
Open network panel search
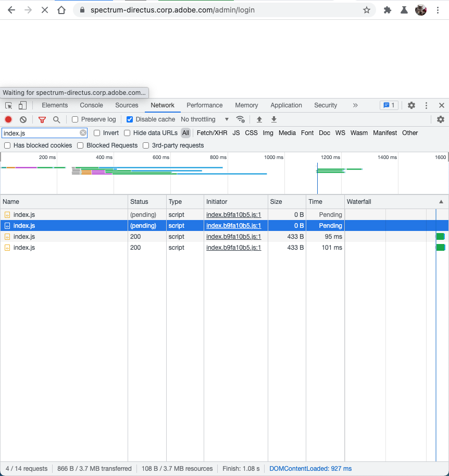56,119
